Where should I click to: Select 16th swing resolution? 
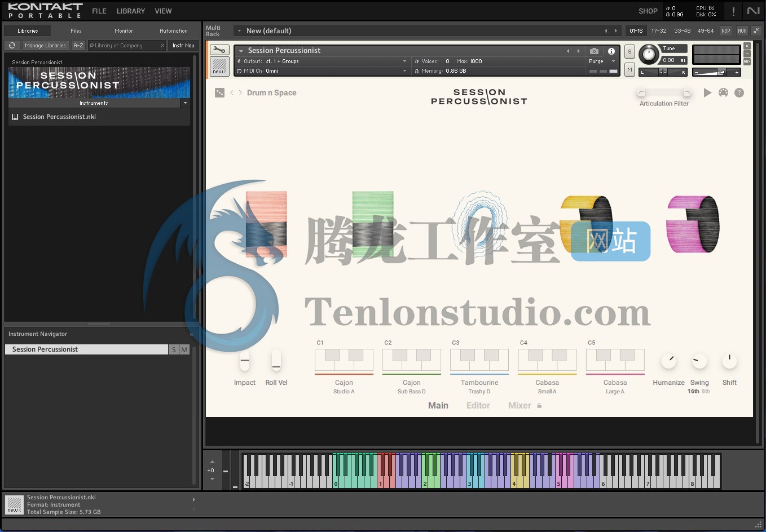[693, 391]
